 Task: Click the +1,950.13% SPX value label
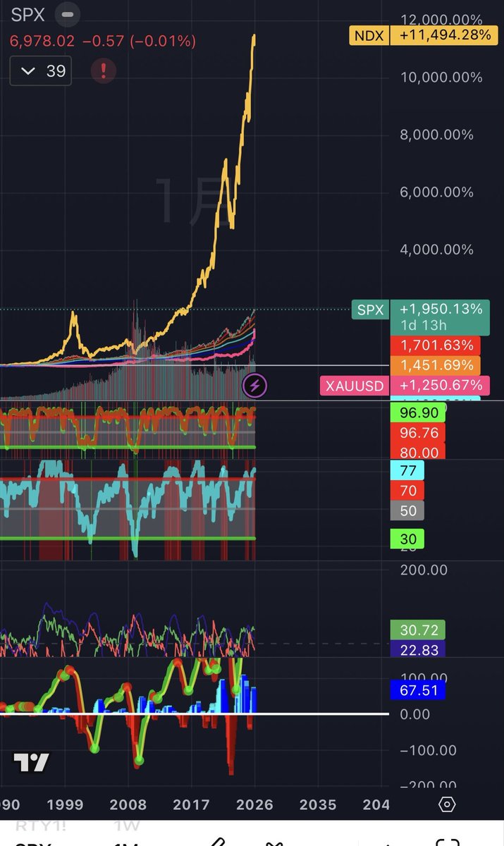tap(441, 309)
